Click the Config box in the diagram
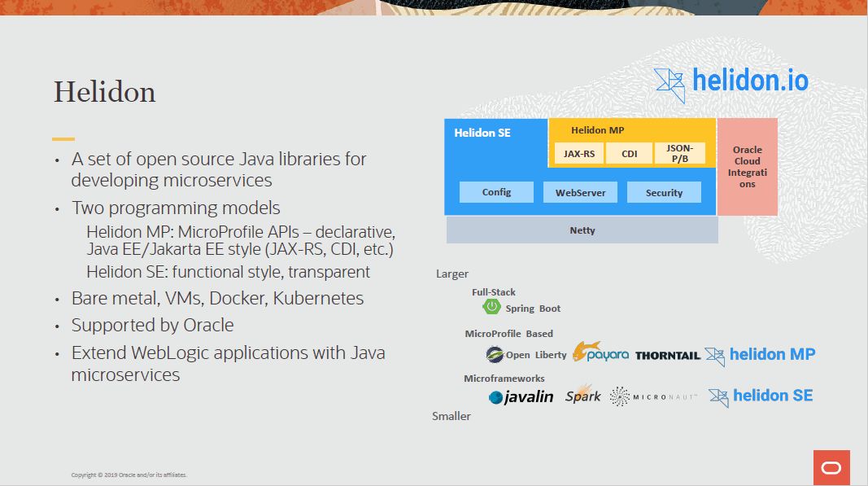This screenshot has height=486, width=868. [496, 192]
